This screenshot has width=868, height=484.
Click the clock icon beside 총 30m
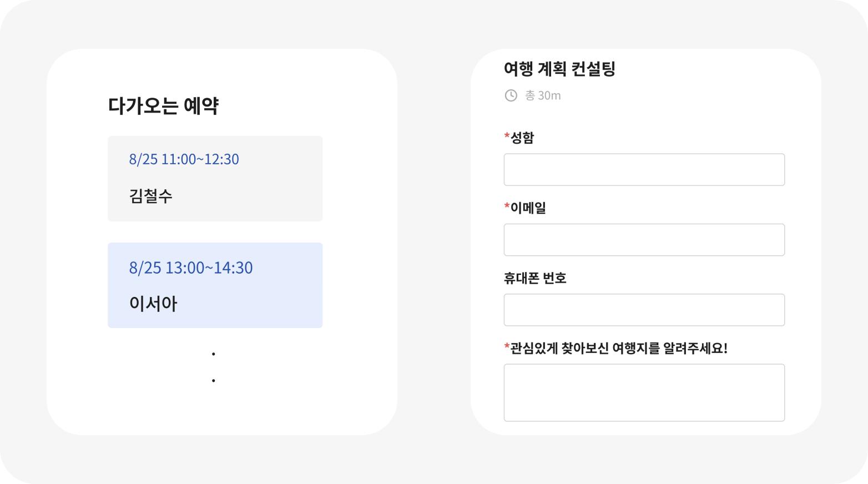511,95
